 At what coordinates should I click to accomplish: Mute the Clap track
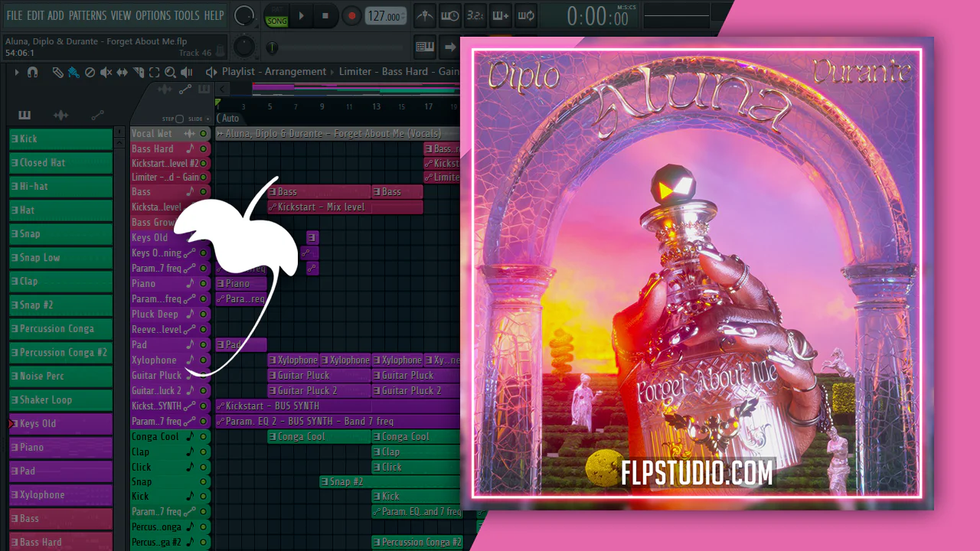(x=204, y=452)
